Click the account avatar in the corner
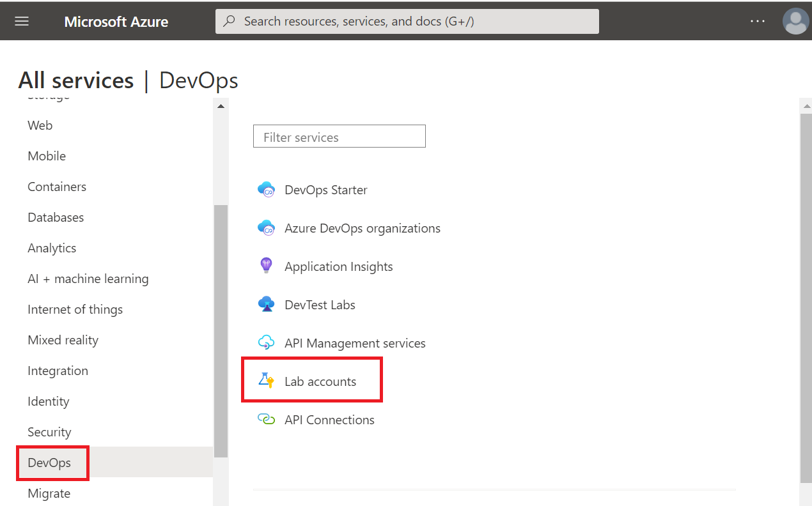 point(795,21)
